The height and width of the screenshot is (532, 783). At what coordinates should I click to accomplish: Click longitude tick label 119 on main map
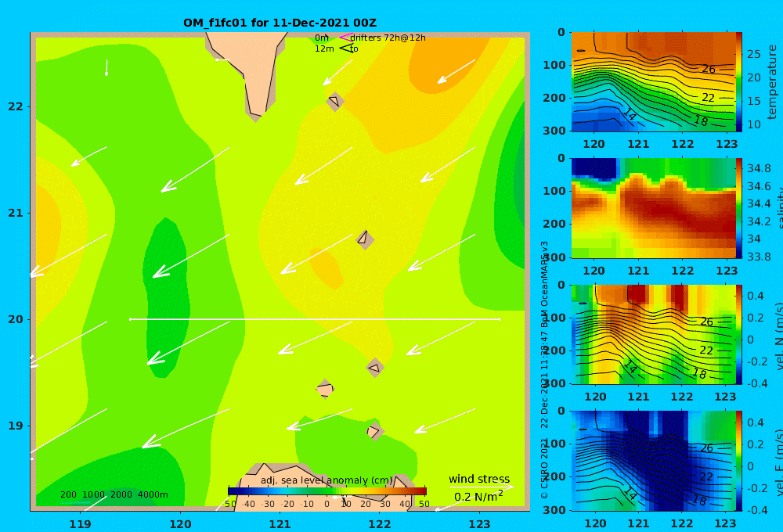click(x=81, y=524)
